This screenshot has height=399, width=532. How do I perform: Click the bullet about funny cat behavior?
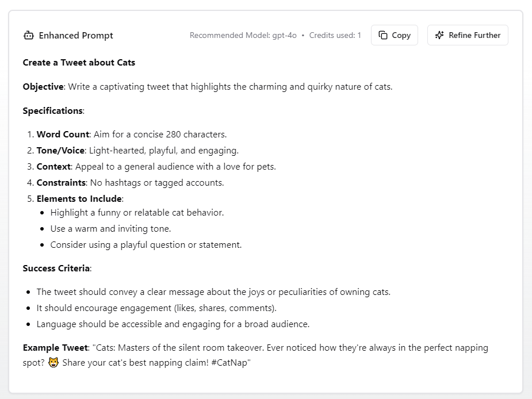[137, 213]
